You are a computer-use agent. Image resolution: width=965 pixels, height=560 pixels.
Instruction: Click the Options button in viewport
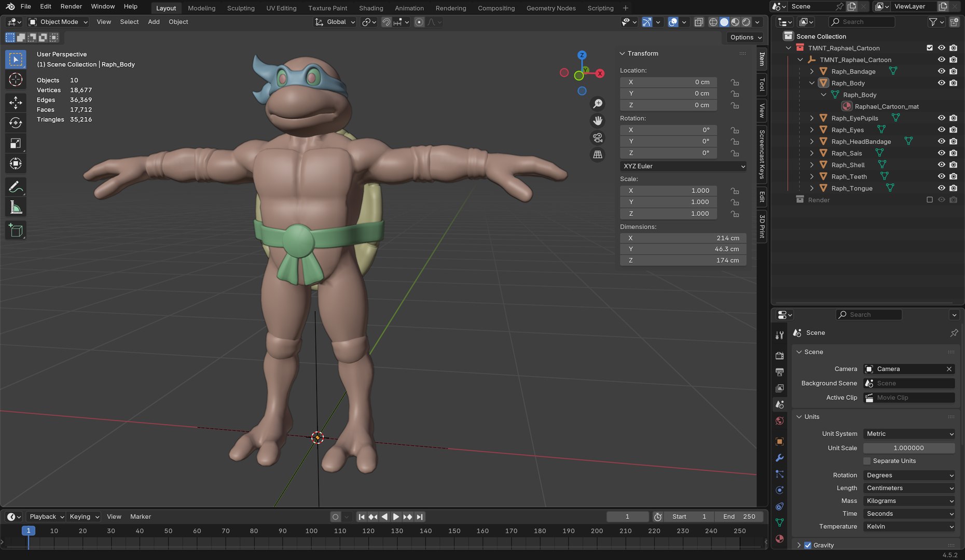(x=745, y=37)
